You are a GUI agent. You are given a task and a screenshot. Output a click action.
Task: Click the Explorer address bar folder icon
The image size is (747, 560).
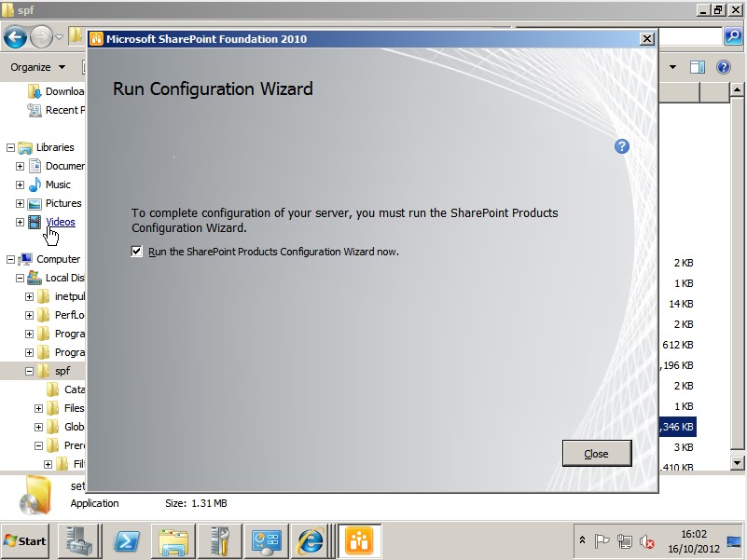pos(76,35)
